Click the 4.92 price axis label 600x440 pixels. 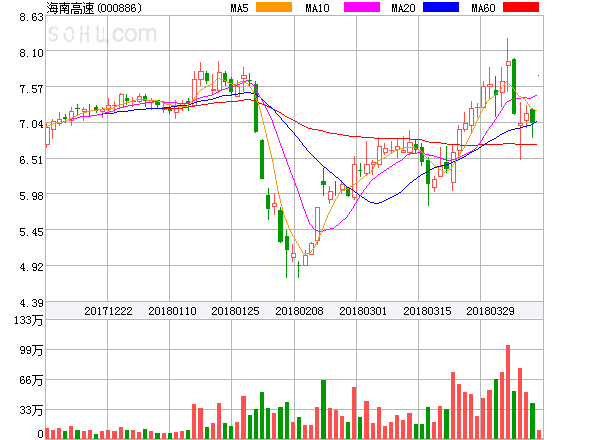tap(32, 267)
